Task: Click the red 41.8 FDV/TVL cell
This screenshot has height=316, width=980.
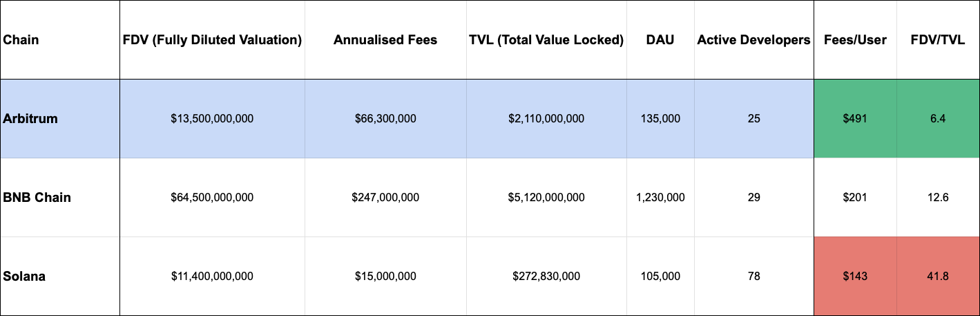Action: 938,276
